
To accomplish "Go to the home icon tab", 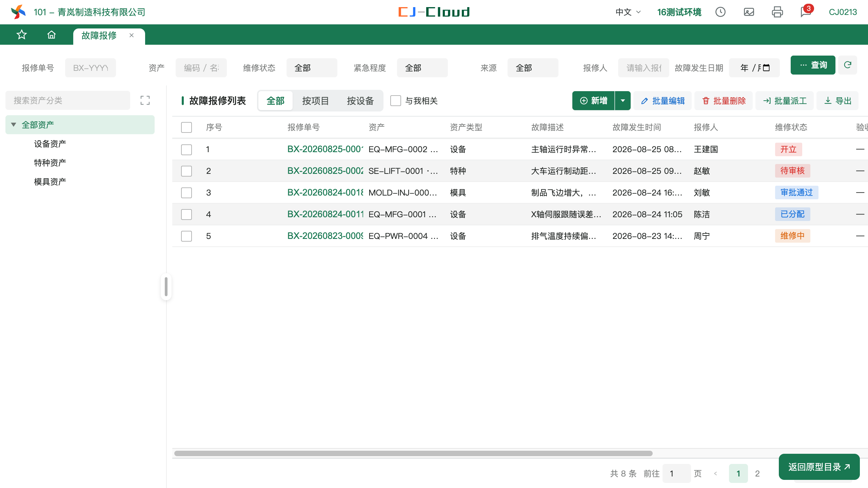I will point(51,35).
